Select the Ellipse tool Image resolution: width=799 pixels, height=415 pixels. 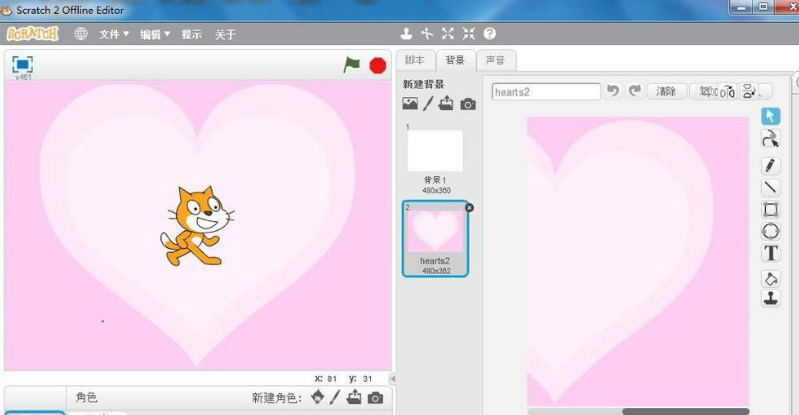771,231
